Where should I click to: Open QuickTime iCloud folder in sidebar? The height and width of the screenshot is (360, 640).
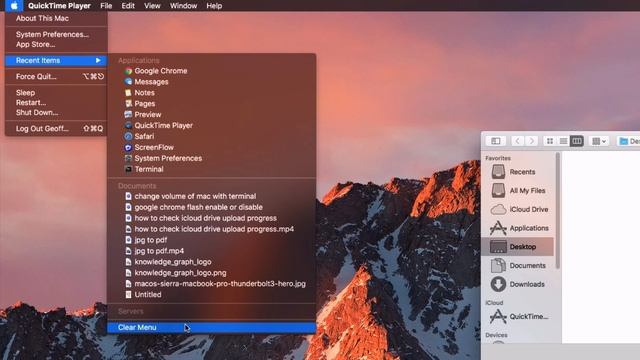pyautogui.click(x=518, y=316)
